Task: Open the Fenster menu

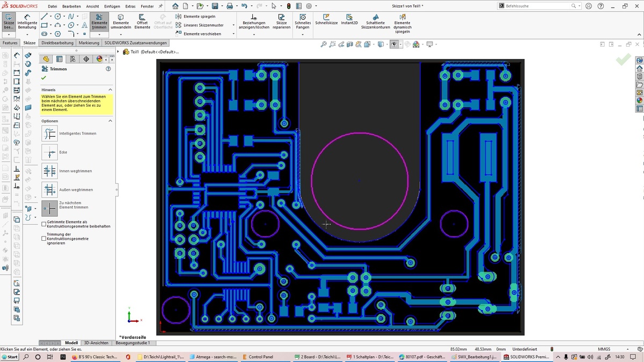Action: [x=147, y=6]
